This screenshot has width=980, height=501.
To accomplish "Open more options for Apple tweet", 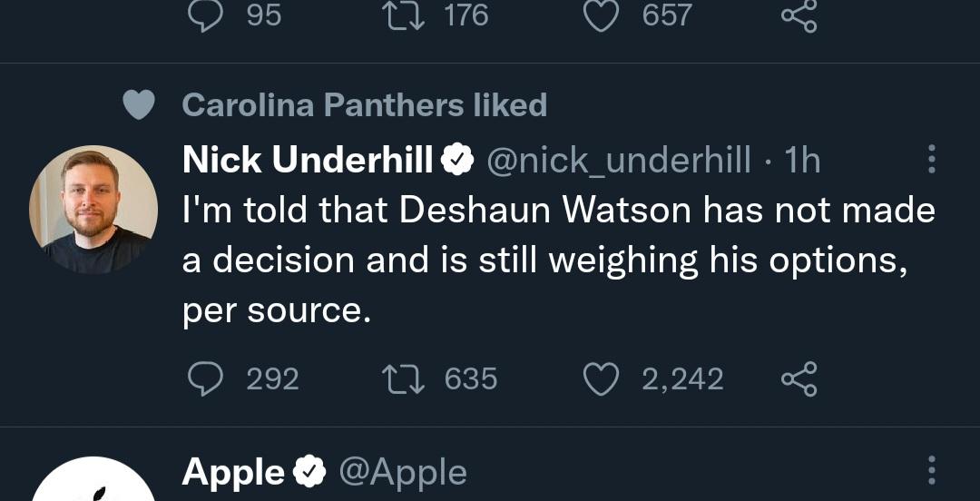I will (x=931, y=471).
